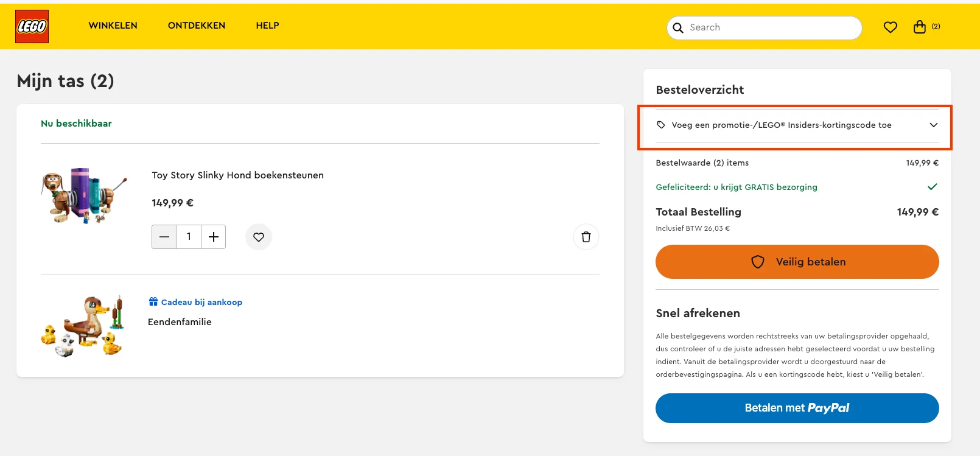Click the GRATIS bezorging congratulation text
The height and width of the screenshot is (456, 980).
(x=737, y=187)
